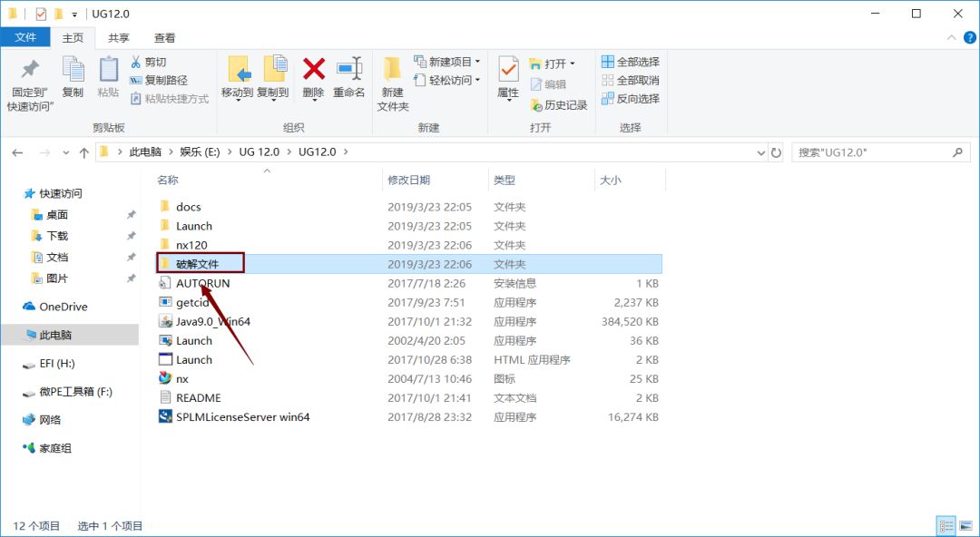Click Paste Shortcut in the ribbon
Screen dimensions: 980x537
coord(169,99)
